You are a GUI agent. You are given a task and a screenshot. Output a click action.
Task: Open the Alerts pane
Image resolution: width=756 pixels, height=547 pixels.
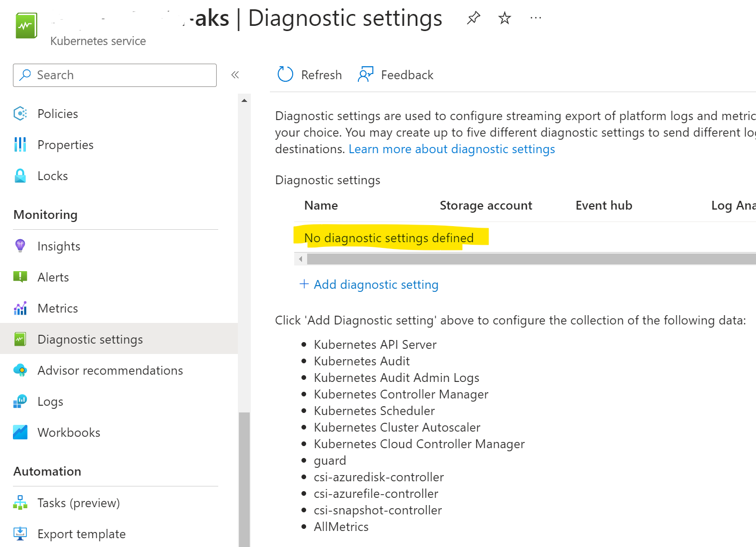point(53,277)
